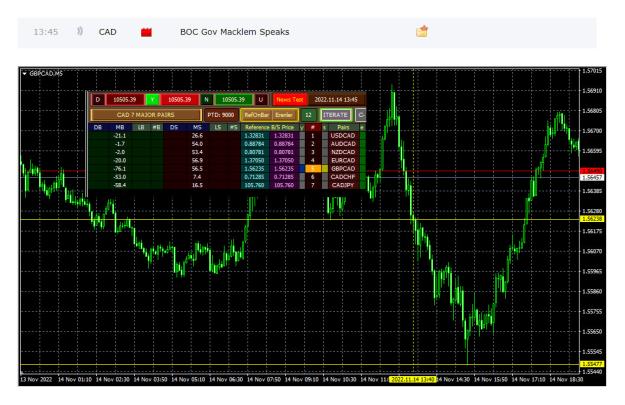Click the yellow 1.55477 price label
625x405 pixels.
click(x=592, y=364)
